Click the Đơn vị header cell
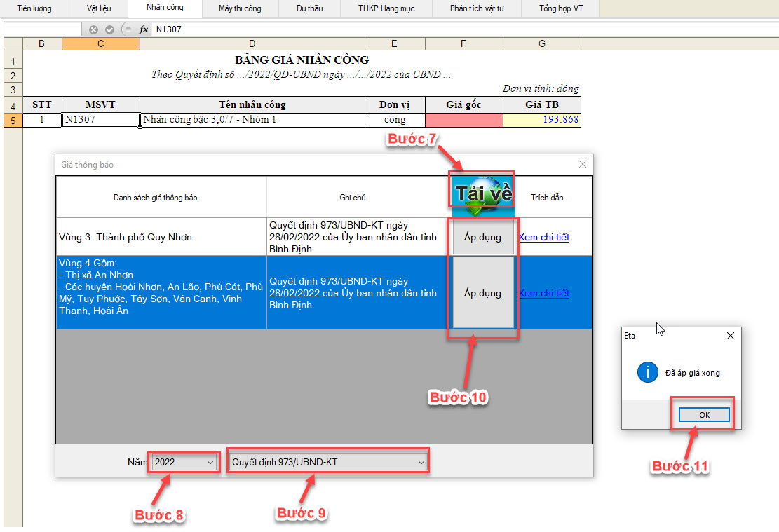The width and height of the screenshot is (779, 532). pos(395,105)
